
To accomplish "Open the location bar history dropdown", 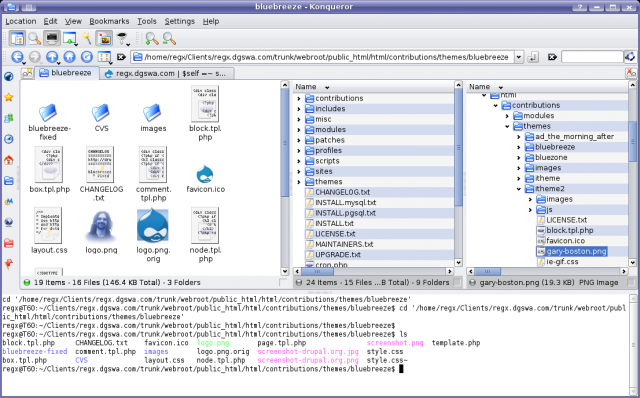I will (518, 57).
